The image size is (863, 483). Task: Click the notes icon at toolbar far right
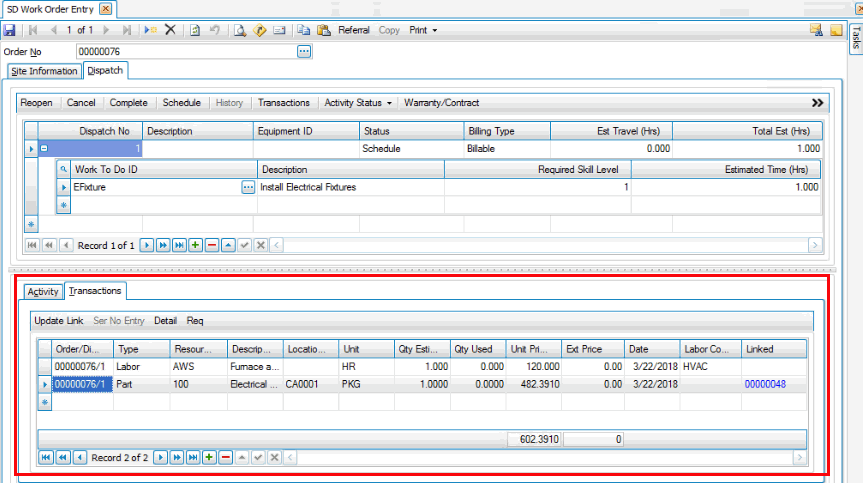pyautogui.click(x=816, y=30)
